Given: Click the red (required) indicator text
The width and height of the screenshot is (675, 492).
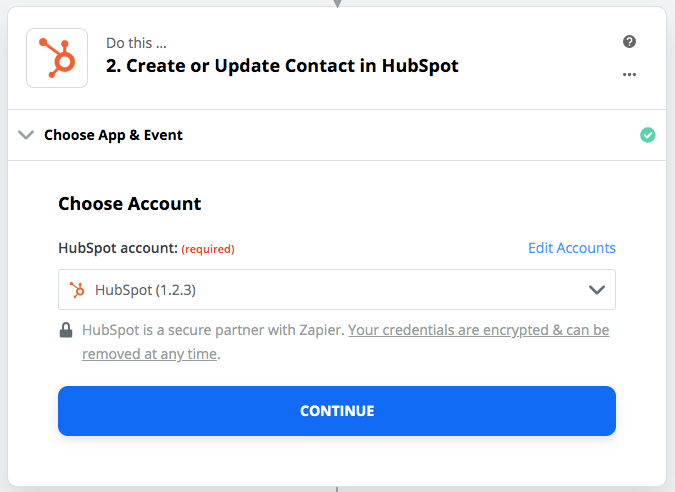Looking at the screenshot, I should click(x=208, y=249).
